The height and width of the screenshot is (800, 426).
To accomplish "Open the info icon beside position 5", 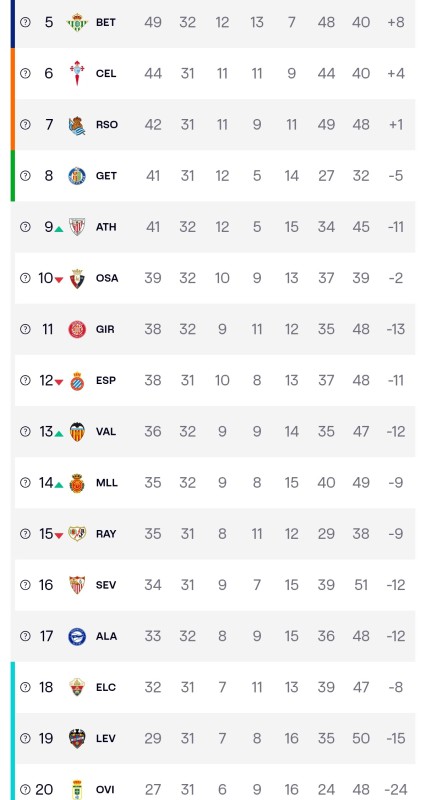I will coord(25,22).
